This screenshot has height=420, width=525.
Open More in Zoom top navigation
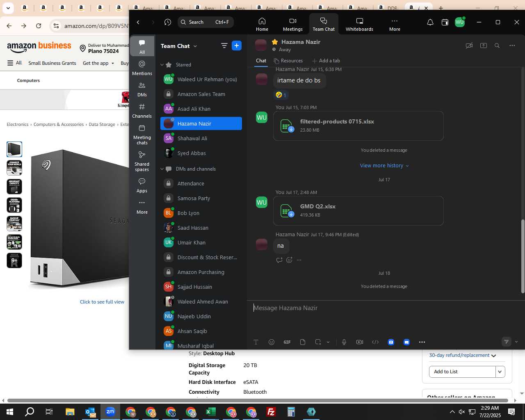[395, 24]
